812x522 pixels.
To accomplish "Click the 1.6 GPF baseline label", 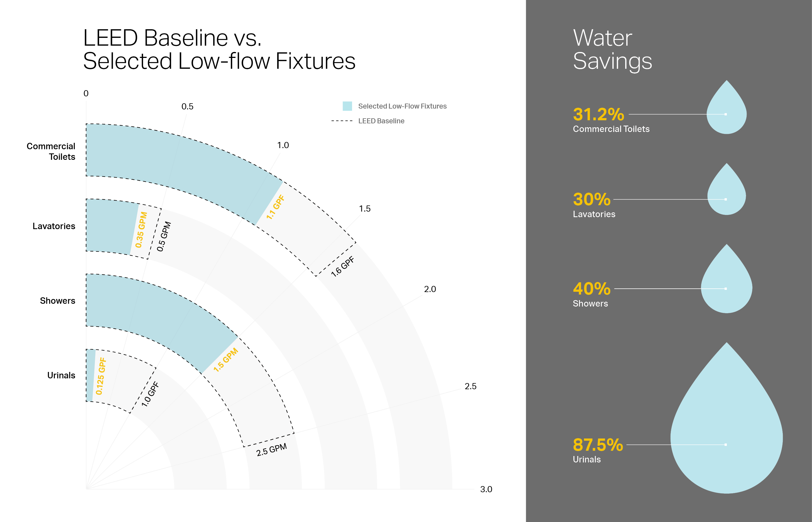I will [x=342, y=266].
